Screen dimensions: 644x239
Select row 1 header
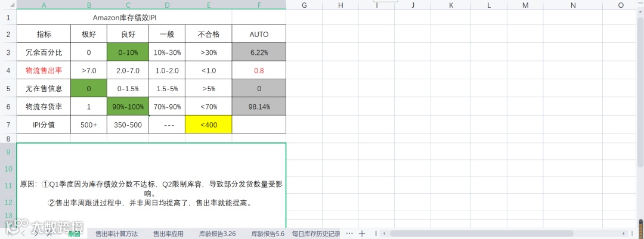pos(8,18)
